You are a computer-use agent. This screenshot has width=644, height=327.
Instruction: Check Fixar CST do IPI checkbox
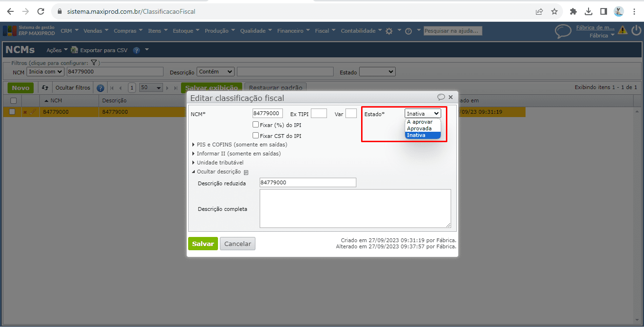[x=256, y=136]
